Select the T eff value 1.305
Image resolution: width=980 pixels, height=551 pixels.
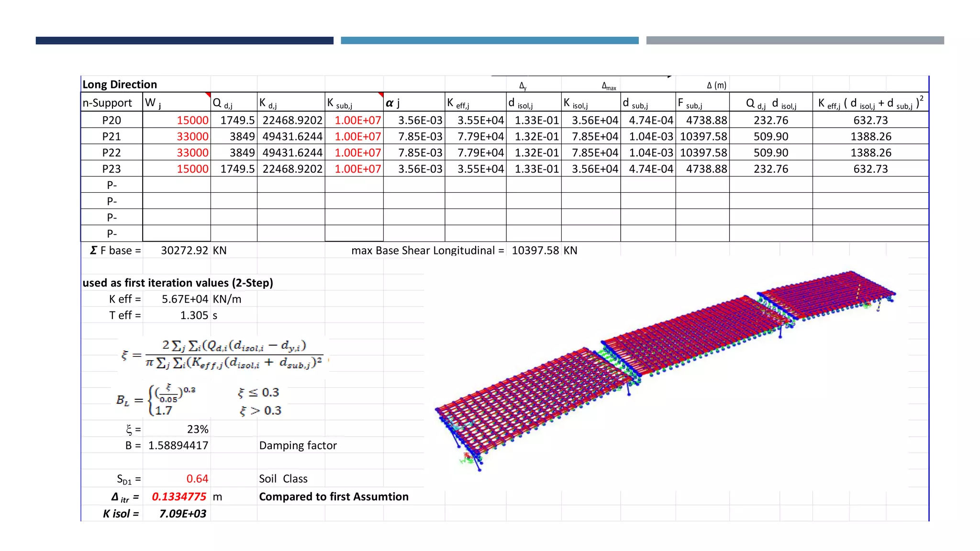194,315
